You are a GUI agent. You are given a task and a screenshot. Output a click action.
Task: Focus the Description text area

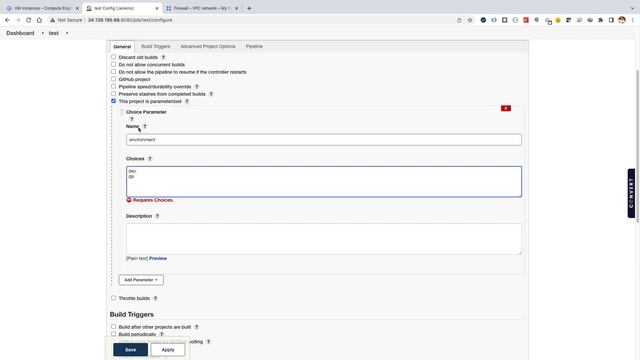324,239
